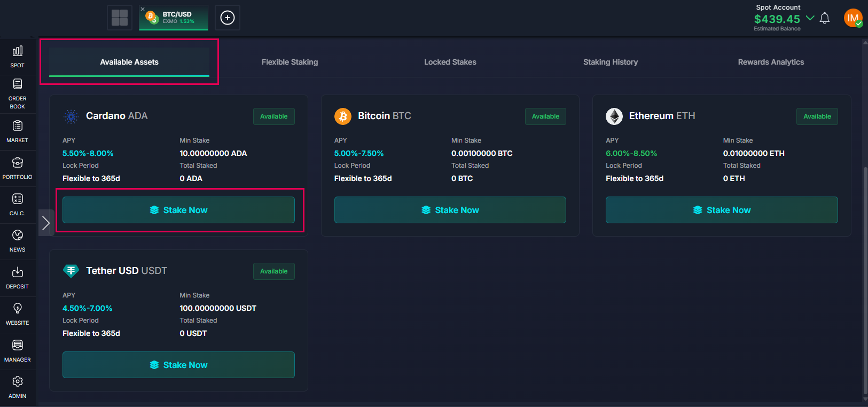The width and height of the screenshot is (868, 407).
Task: Click the add new tab plus icon
Action: pos(228,18)
